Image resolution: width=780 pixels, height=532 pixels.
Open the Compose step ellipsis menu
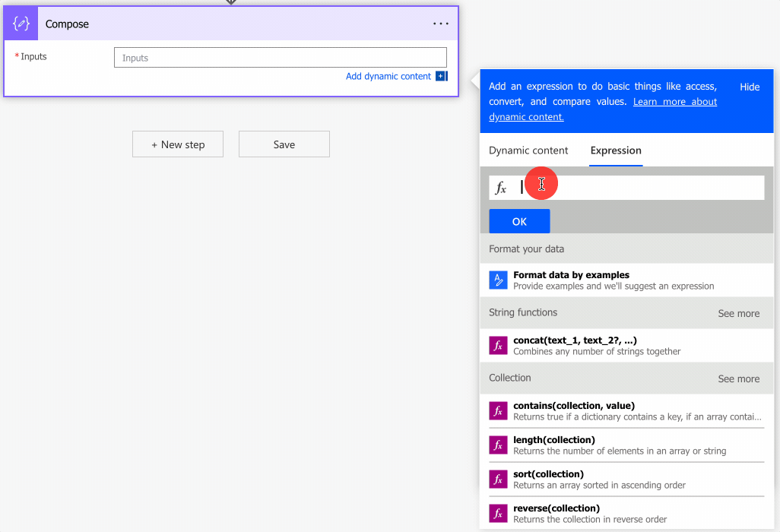[441, 24]
